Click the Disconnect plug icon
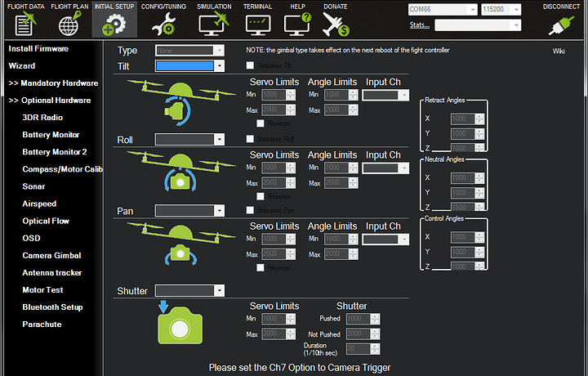This screenshot has width=588, height=376. (561, 25)
